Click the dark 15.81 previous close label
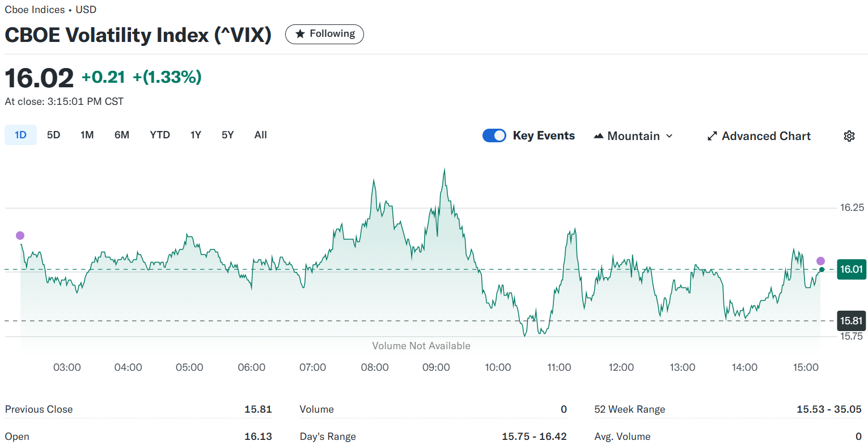This screenshot has width=868, height=445. 851,321
